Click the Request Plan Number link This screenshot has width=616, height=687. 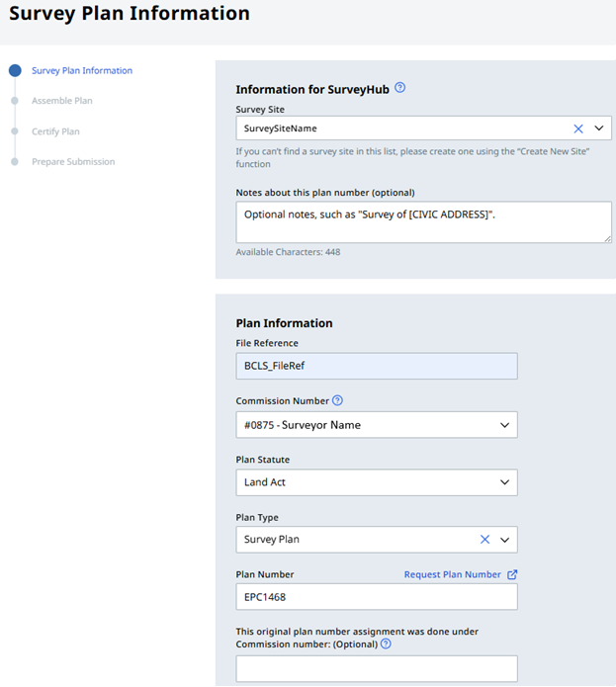(454, 574)
